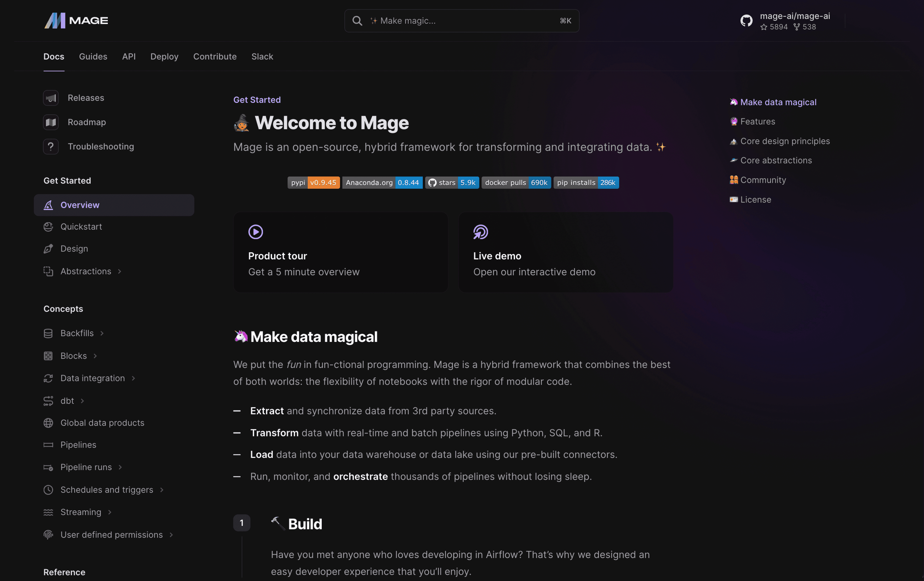Click the mage-ai/mage-ai repository name
The width and height of the screenshot is (924, 581).
click(x=795, y=16)
